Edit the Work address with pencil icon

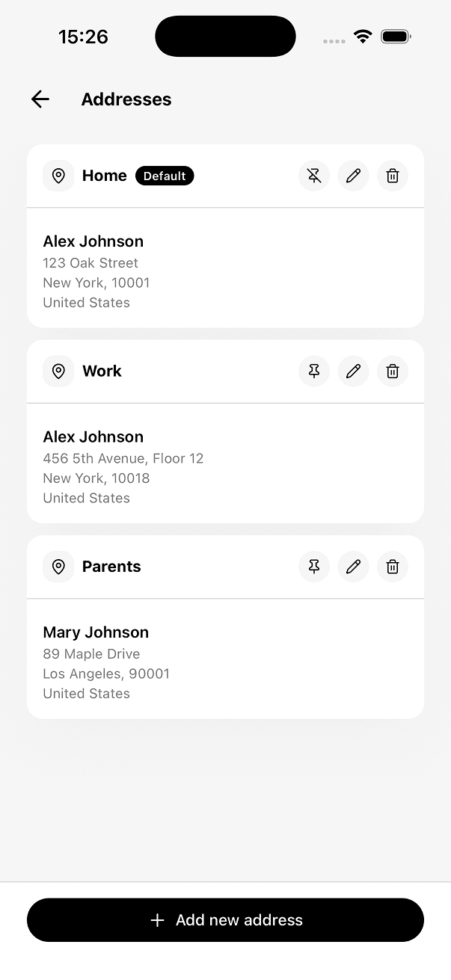coord(353,372)
